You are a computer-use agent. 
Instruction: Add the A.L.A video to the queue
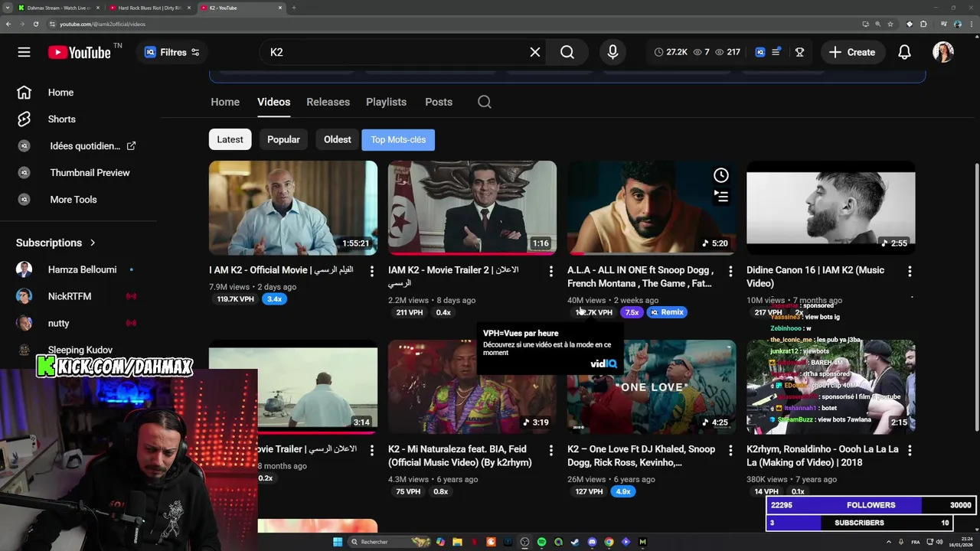721,197
